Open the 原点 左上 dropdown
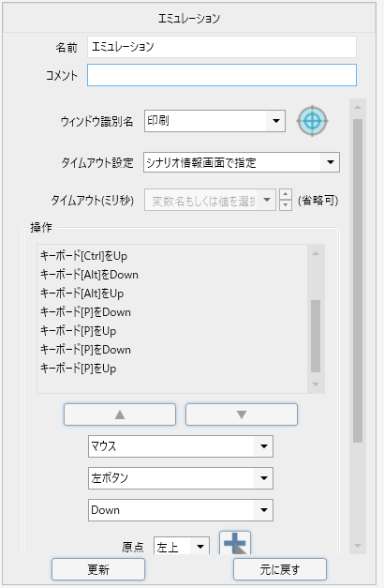The height and width of the screenshot is (588, 384). pyautogui.click(x=182, y=547)
